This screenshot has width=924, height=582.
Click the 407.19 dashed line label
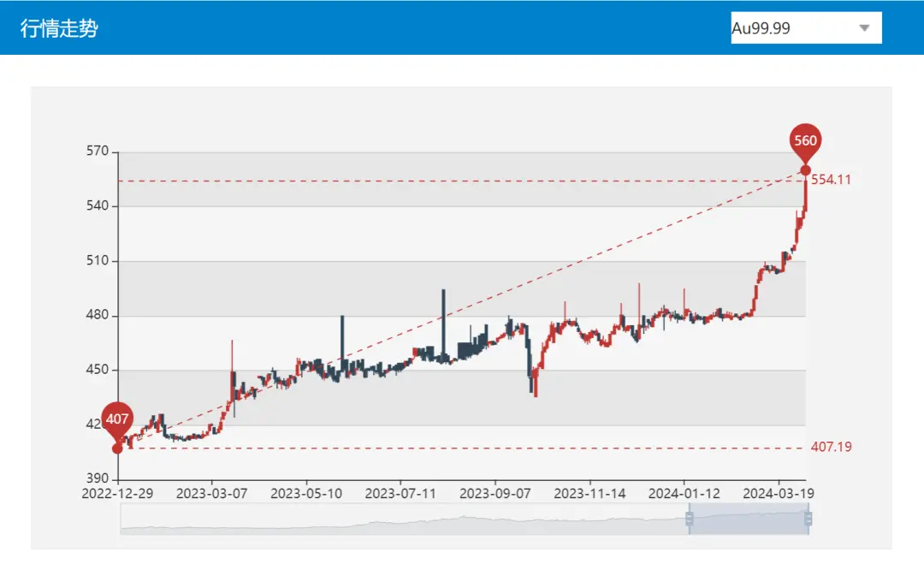[831, 448]
